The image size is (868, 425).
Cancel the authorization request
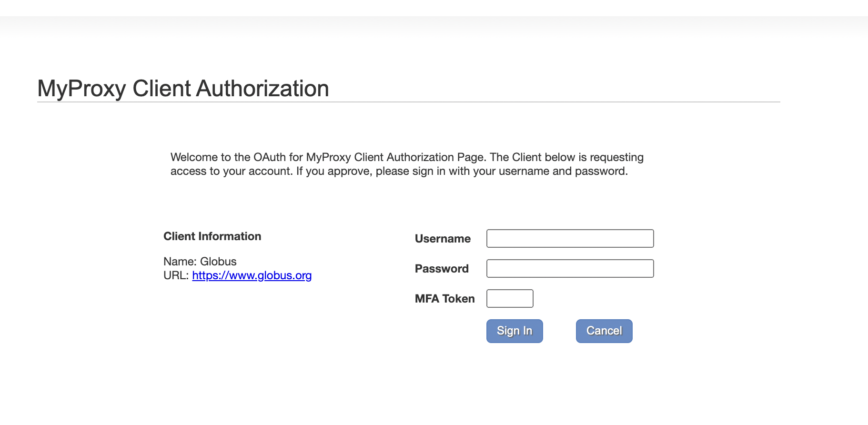point(604,331)
